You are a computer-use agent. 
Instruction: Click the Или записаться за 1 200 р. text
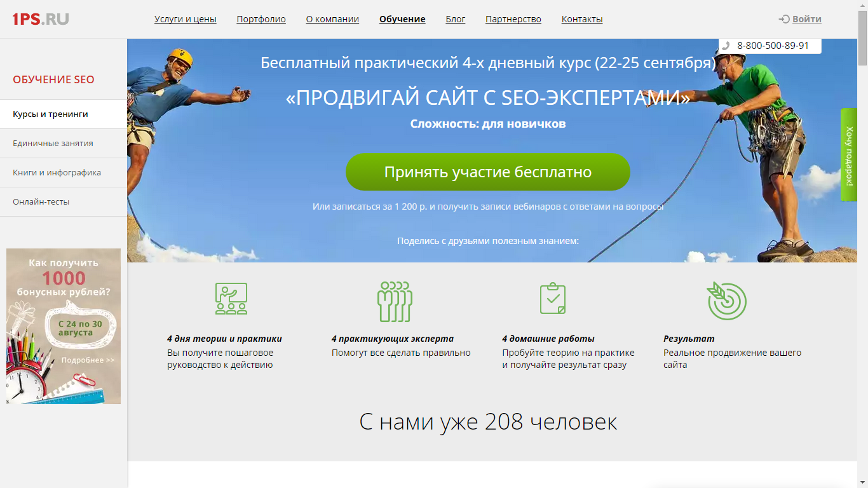pos(488,207)
